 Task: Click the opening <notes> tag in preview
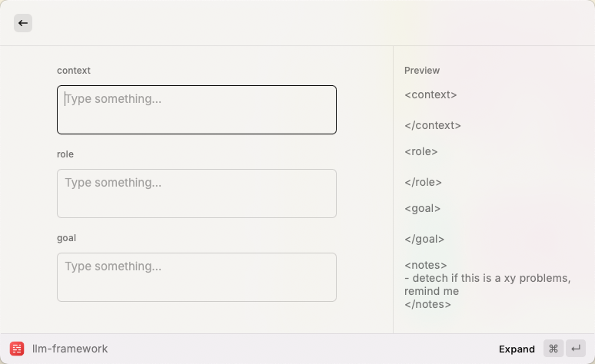(x=425, y=265)
